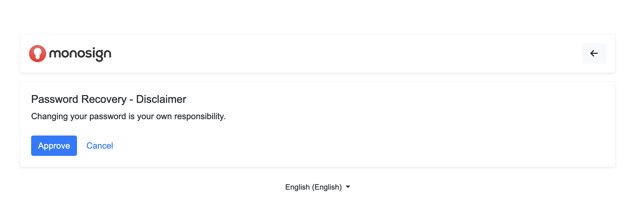Open the English (English) language dropdown
The image size is (644, 218).
317,187
